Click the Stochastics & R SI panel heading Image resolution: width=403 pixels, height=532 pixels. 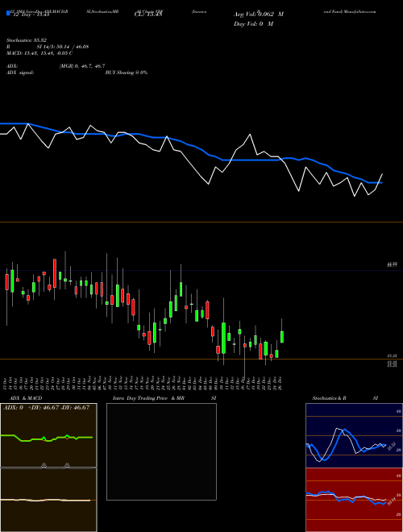(x=345, y=398)
